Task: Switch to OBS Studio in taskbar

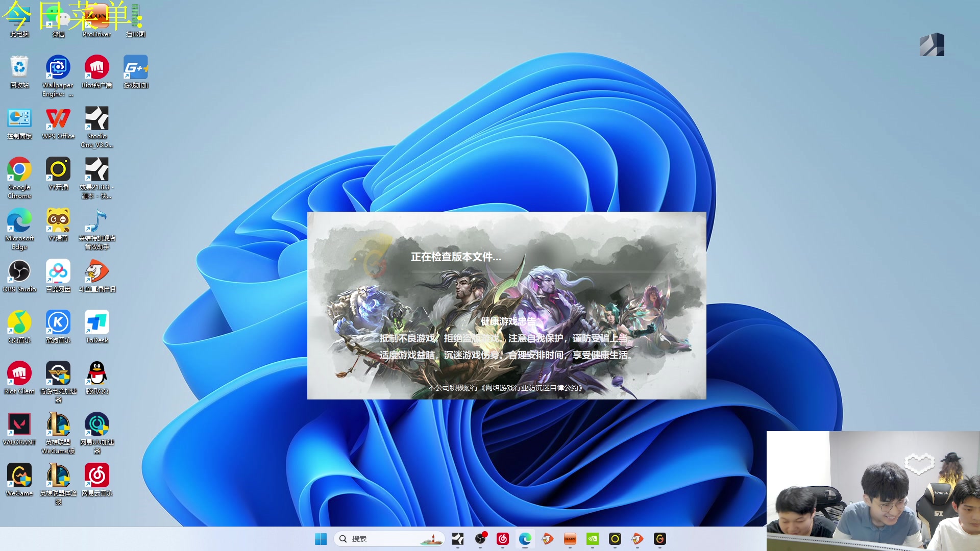Action: pos(480,539)
